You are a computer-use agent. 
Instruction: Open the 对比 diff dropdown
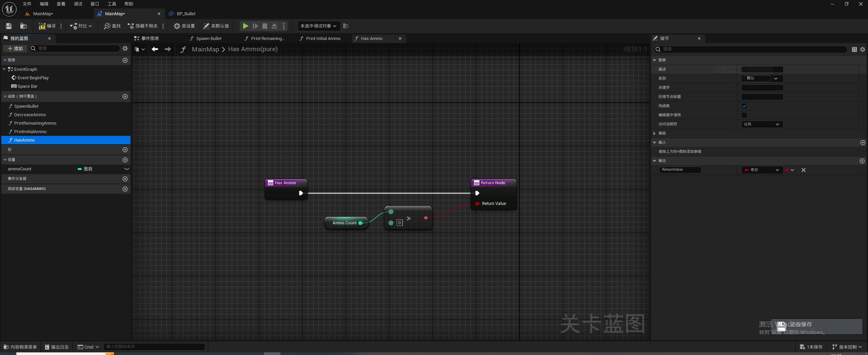[x=81, y=26]
